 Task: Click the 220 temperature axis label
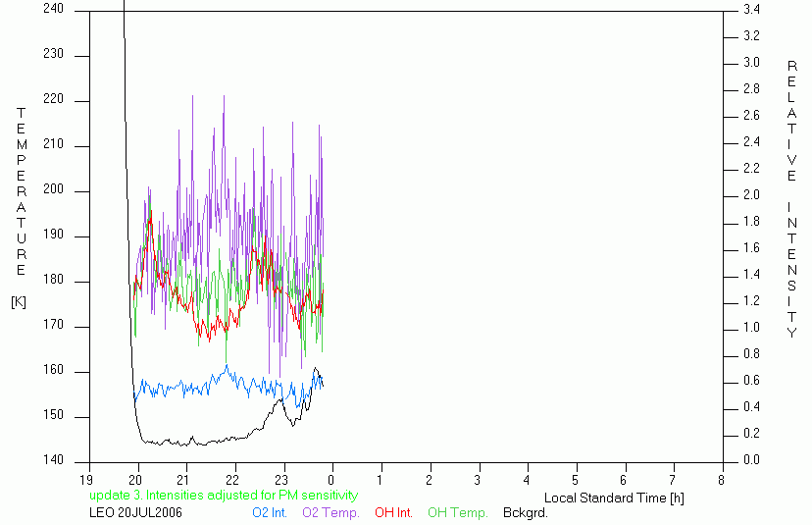point(53,99)
